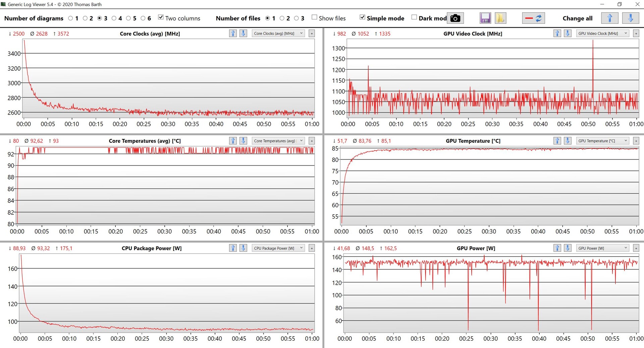Viewport: 644px width, 348px height.
Task: Open the Core Temperatures (avg) sensor dropdown
Action: (x=278, y=141)
